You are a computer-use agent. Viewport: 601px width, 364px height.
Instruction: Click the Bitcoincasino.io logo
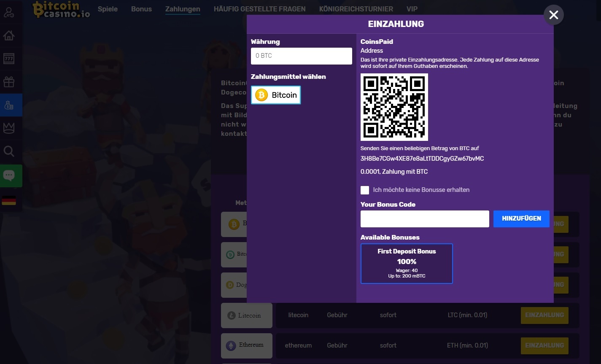pos(61,9)
